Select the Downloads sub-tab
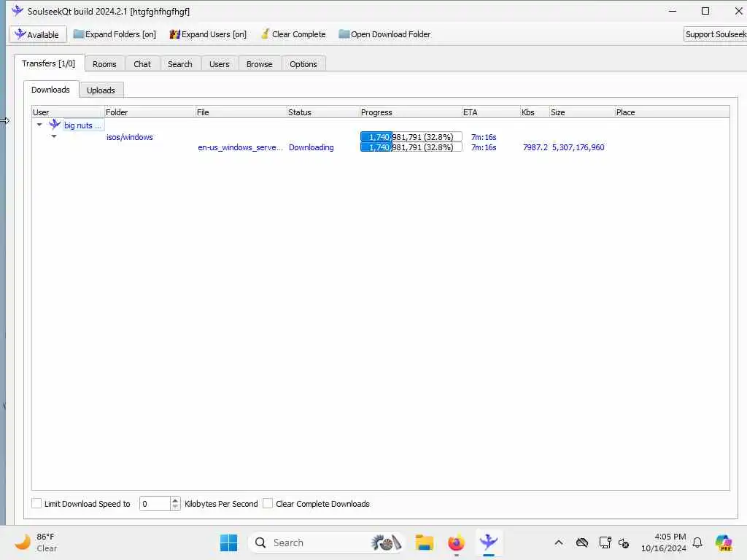The image size is (747, 560). pos(50,90)
